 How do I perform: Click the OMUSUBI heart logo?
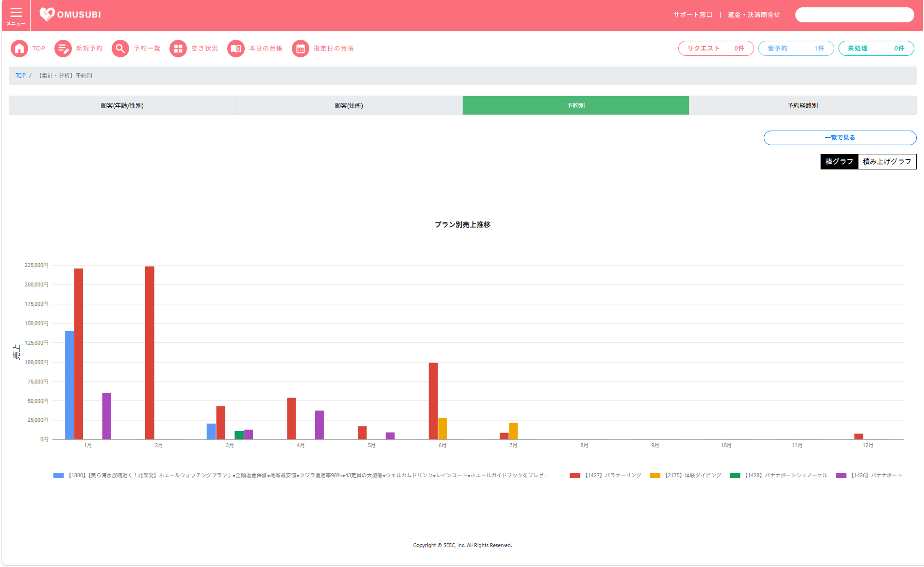(x=47, y=15)
